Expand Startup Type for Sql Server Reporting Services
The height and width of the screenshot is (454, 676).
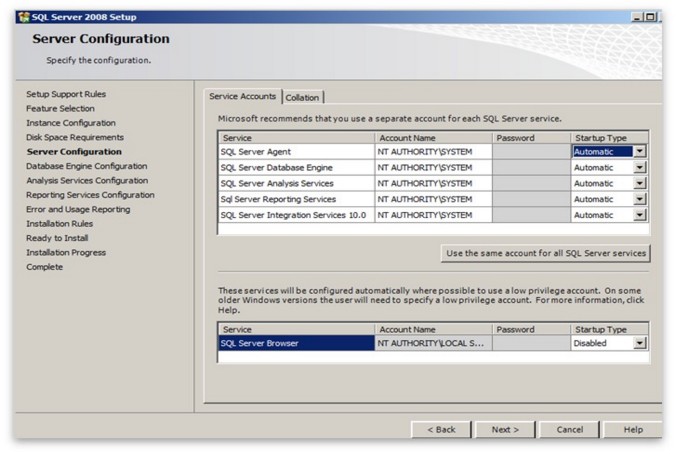(x=640, y=199)
